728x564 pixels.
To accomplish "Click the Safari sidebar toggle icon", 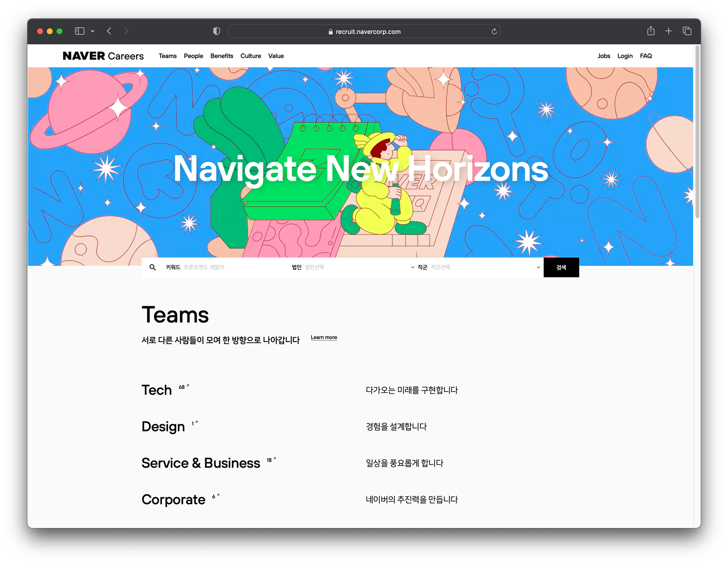I will pyautogui.click(x=80, y=31).
